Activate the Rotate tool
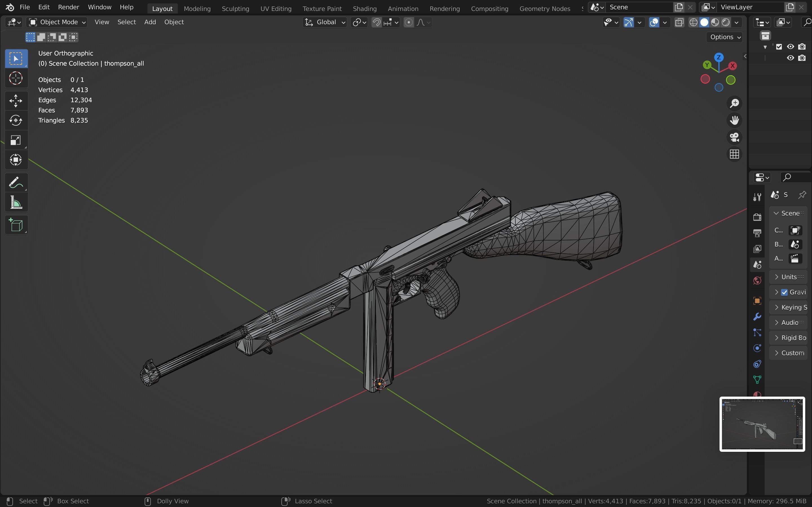812x507 pixels. coord(16,120)
